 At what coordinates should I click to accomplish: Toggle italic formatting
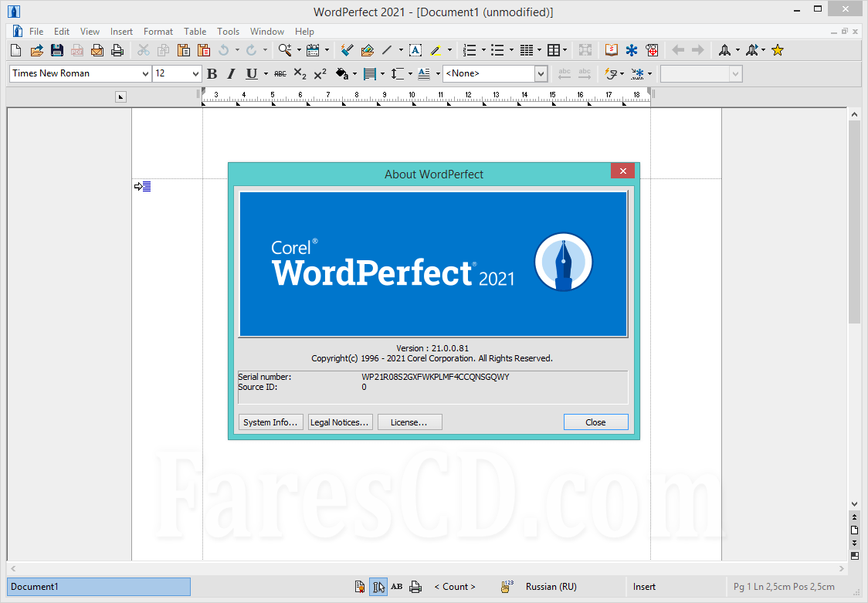point(232,73)
